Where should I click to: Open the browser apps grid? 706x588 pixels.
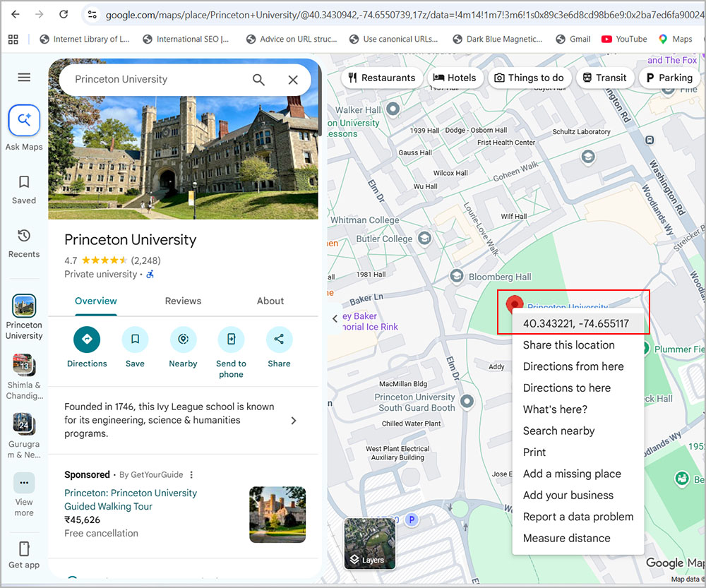(x=13, y=39)
